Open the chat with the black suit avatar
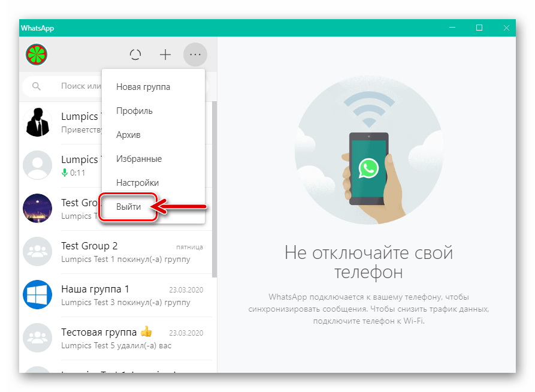535x392 pixels. 38,122
